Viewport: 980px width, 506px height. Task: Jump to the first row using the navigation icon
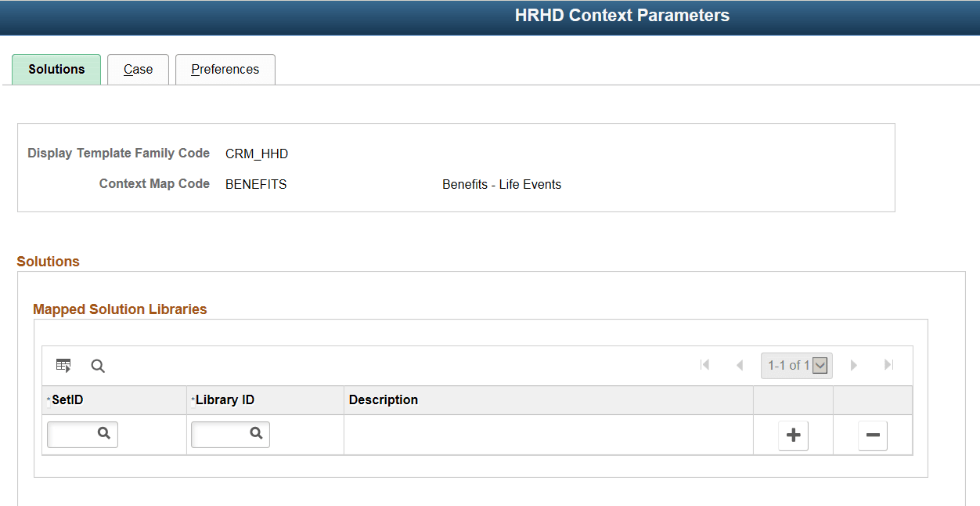tap(704, 365)
